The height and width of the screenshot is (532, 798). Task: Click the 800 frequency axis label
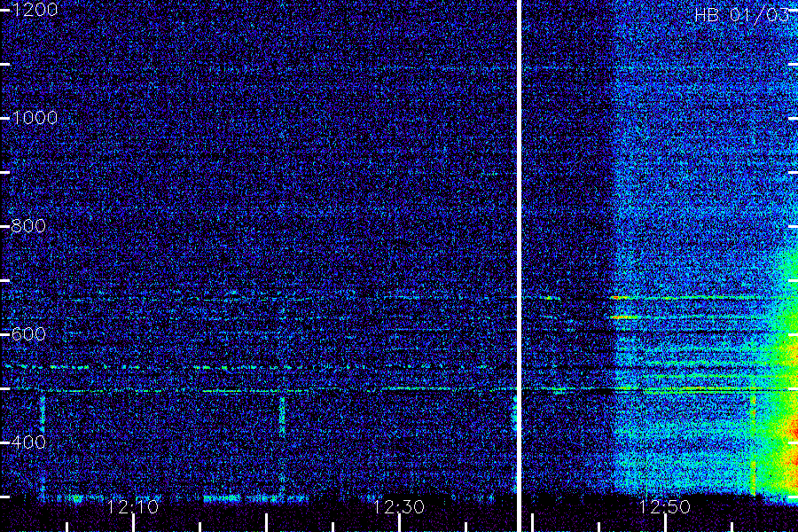[28, 225]
